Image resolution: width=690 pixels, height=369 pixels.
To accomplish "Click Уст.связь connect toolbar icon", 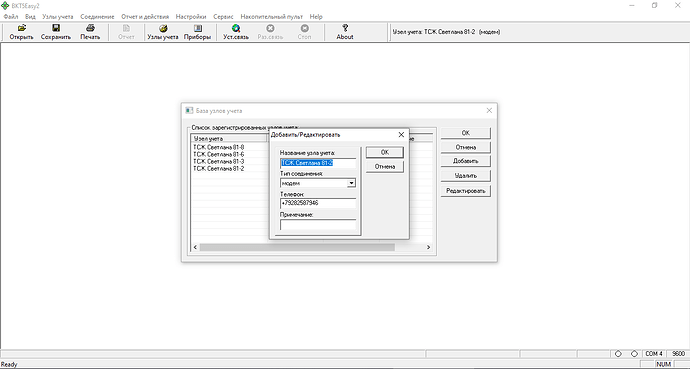I will click(236, 28).
